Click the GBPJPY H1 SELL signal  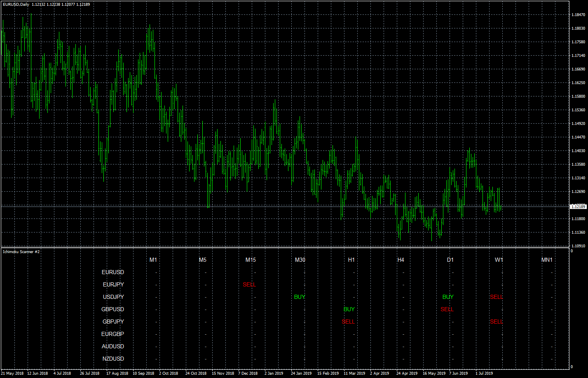348,322
